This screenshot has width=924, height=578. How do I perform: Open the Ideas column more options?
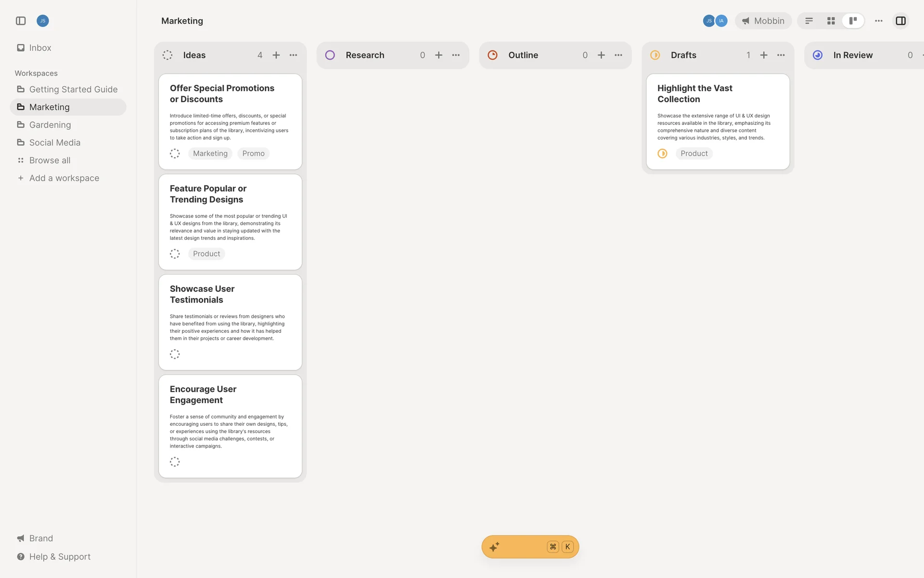293,55
